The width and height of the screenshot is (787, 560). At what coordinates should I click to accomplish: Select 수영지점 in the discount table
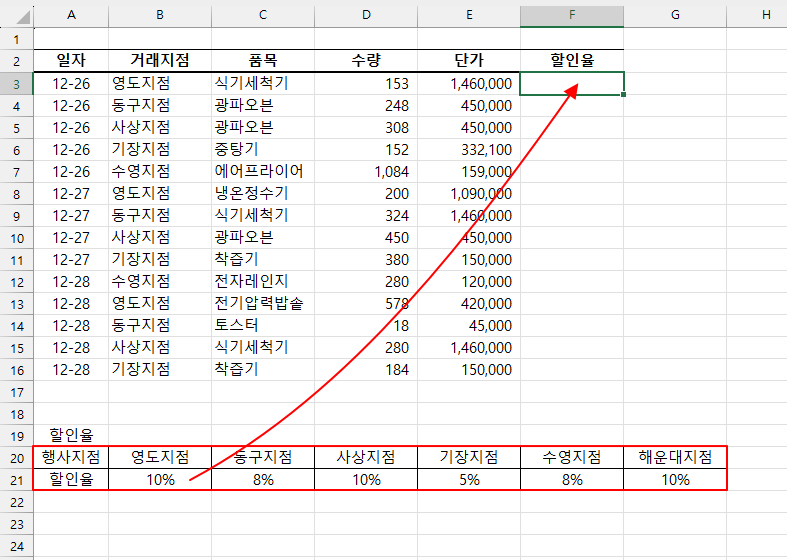572,458
